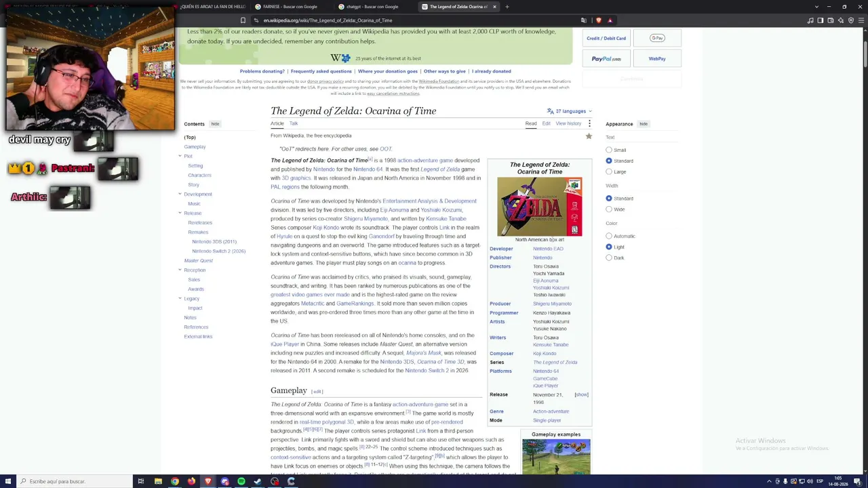Collapse the Release section in contents
This screenshot has width=868, height=488.
click(180, 213)
